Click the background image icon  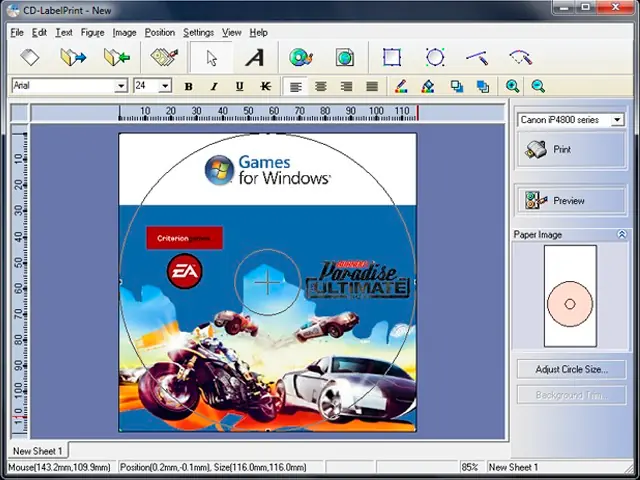tap(345, 57)
